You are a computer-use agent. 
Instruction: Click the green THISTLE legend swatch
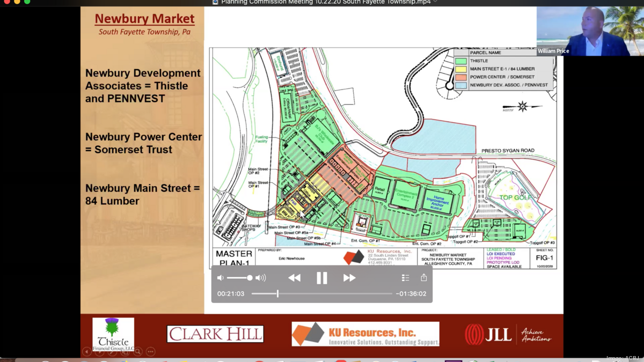(461, 61)
